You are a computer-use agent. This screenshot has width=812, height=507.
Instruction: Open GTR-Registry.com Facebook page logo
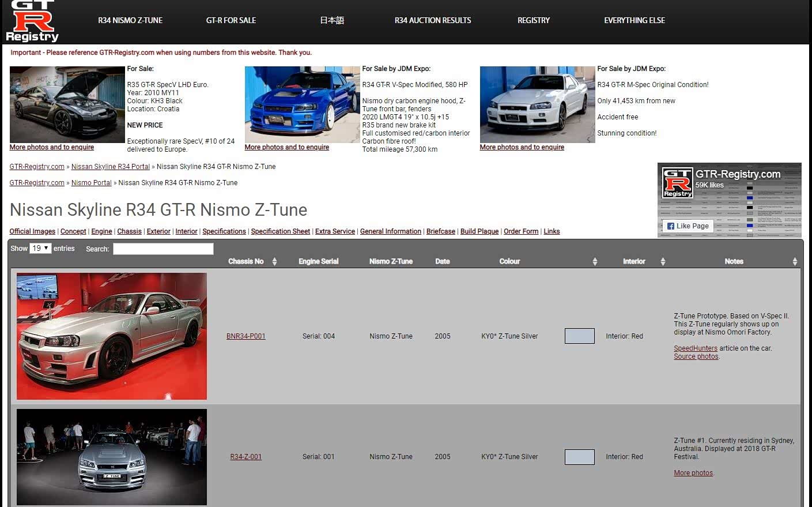coord(678,182)
